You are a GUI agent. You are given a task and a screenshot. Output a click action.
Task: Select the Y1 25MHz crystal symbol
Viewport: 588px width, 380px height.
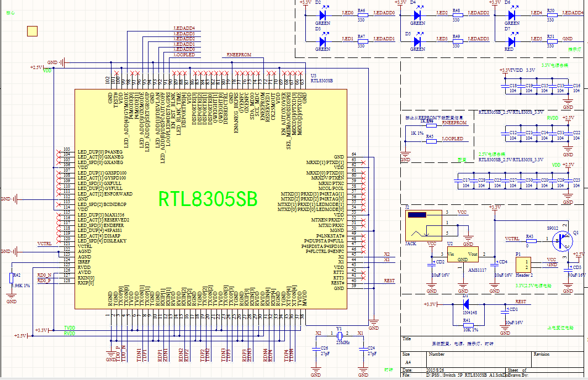coord(339,335)
